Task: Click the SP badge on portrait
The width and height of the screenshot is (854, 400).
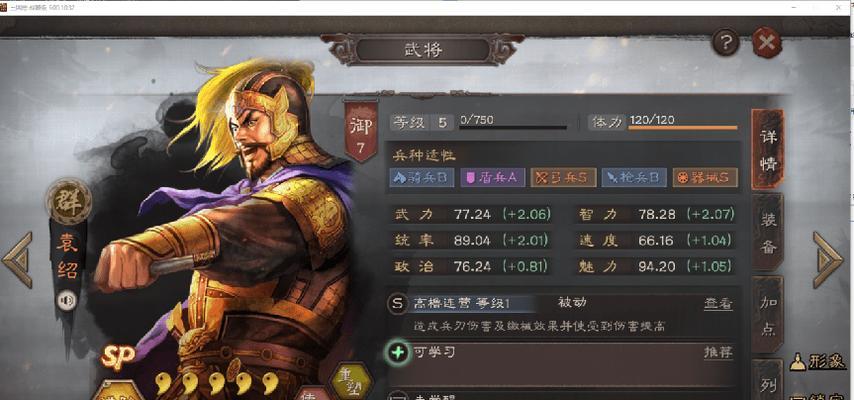Action: [117, 358]
